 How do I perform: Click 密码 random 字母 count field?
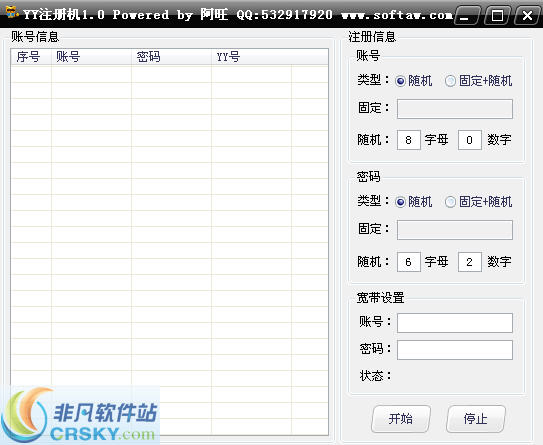click(409, 262)
